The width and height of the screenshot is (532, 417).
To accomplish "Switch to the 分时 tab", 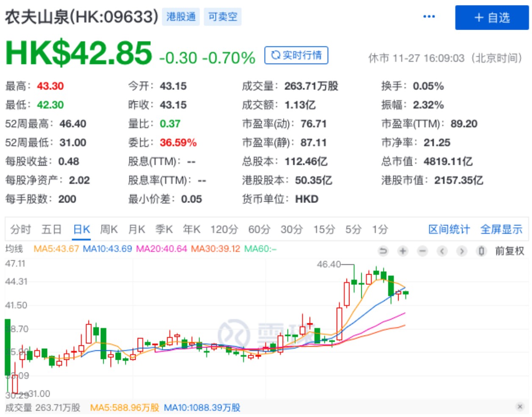I will pyautogui.click(x=21, y=230).
